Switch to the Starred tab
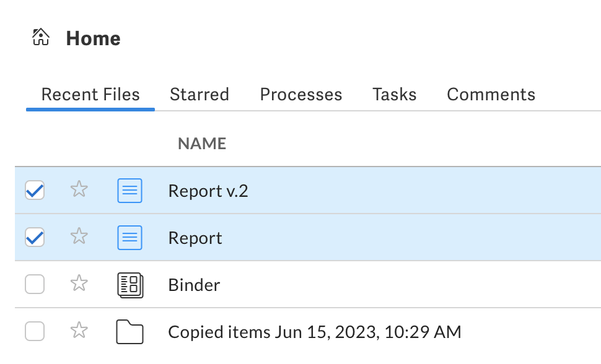This screenshot has height=364, width=601. tap(200, 94)
